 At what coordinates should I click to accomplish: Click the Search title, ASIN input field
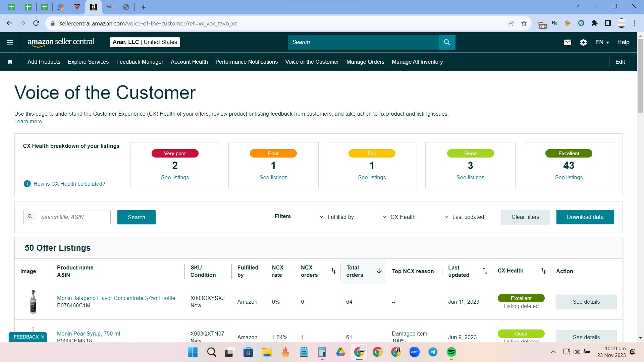pos(74,217)
